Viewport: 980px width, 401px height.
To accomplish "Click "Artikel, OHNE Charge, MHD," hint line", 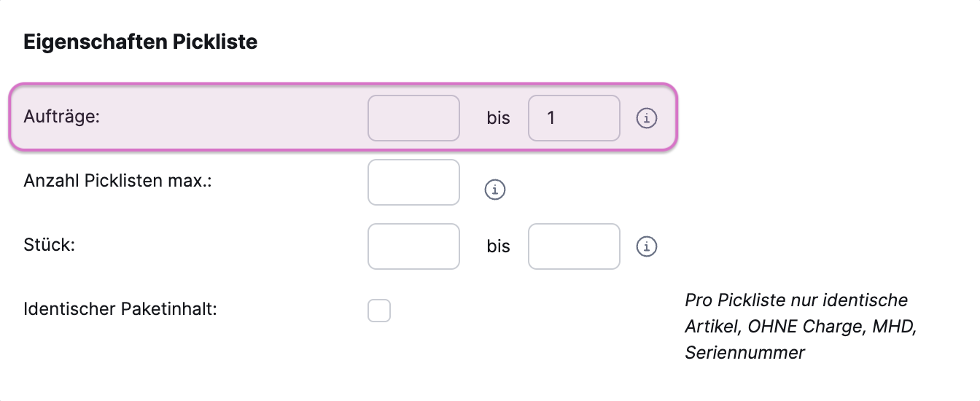I will 800,327.
